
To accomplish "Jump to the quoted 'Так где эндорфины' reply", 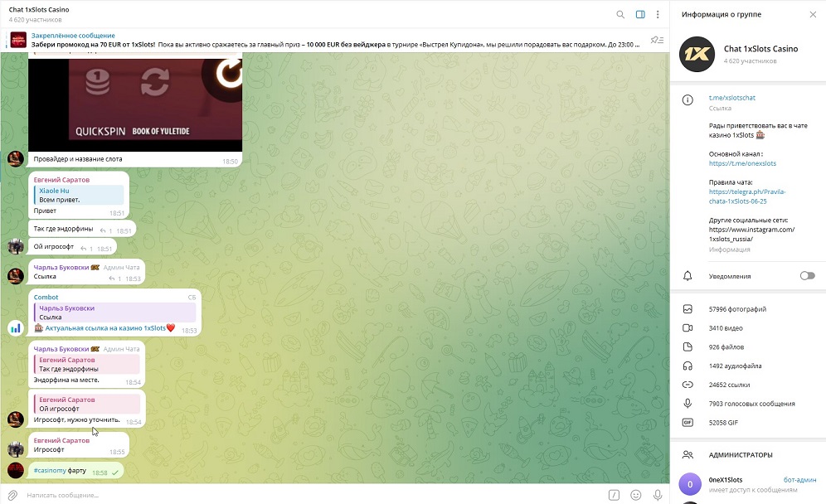I will (x=87, y=365).
